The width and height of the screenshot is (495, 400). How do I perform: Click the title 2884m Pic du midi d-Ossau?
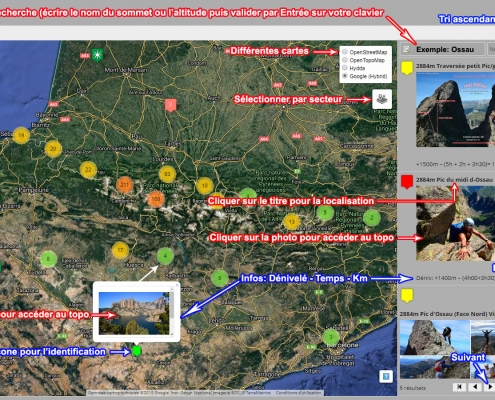pyautogui.click(x=454, y=180)
